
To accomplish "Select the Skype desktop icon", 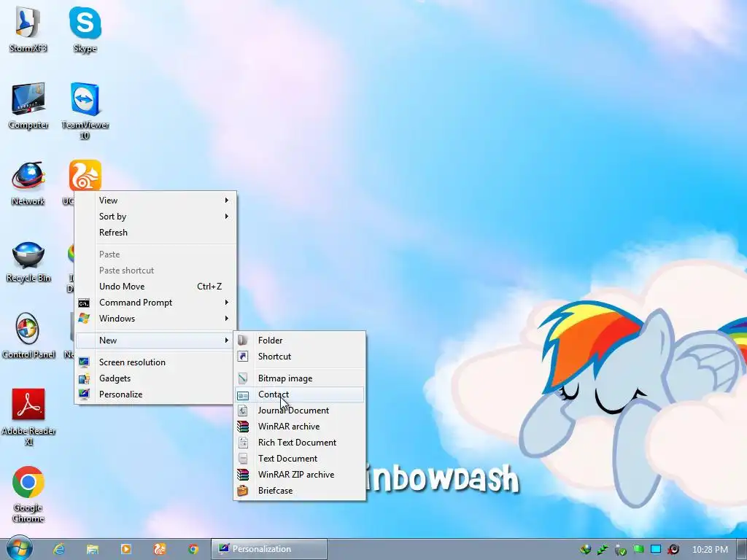I will (x=85, y=28).
